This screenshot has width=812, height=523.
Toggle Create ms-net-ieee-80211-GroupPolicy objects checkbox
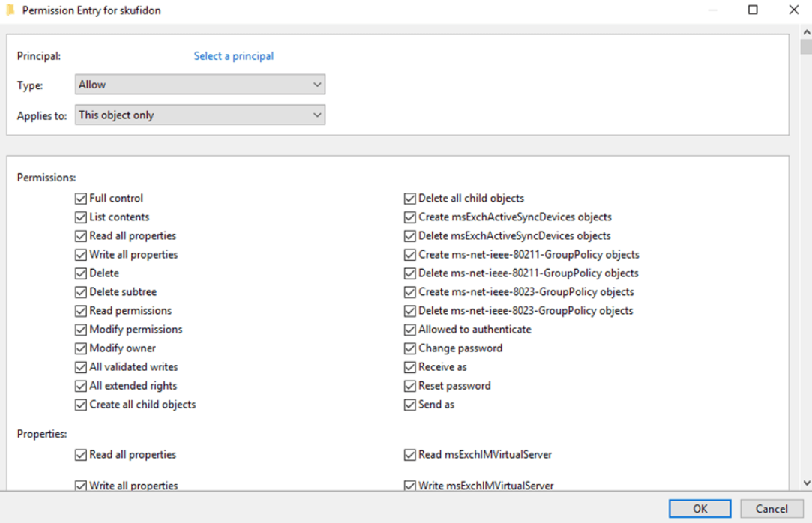[409, 255]
